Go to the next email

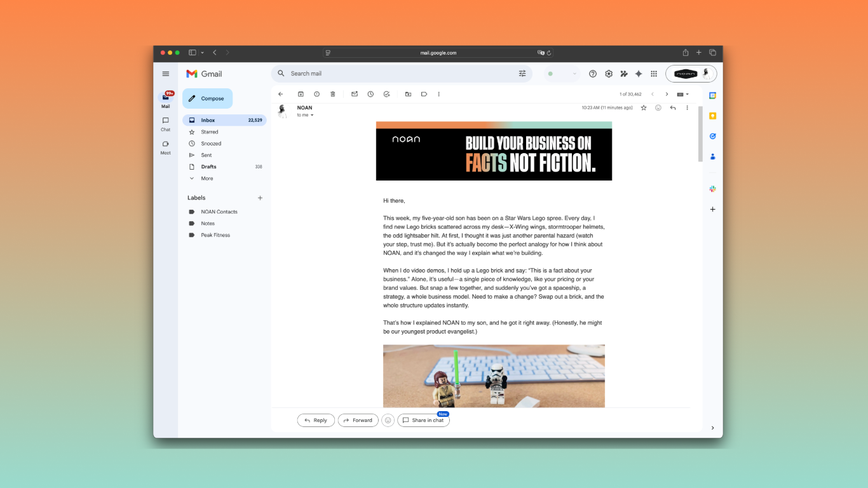point(667,94)
